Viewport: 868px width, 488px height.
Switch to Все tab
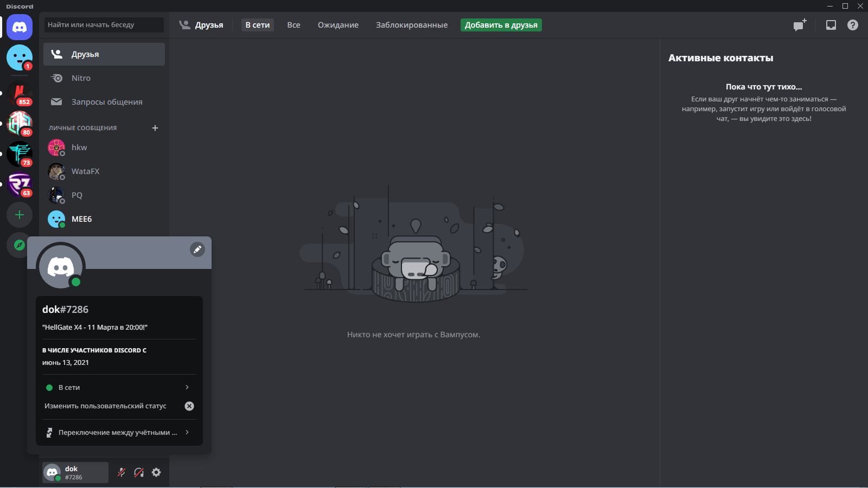tap(293, 25)
